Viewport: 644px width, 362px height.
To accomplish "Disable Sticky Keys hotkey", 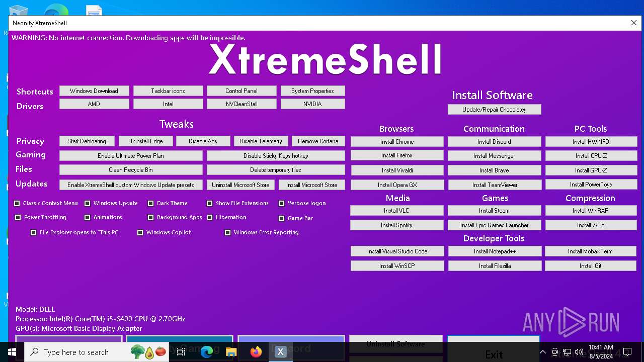I will (x=276, y=156).
